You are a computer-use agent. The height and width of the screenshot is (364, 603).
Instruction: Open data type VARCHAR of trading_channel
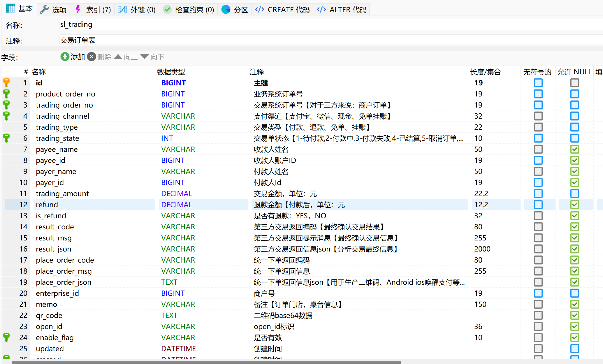[x=178, y=116]
